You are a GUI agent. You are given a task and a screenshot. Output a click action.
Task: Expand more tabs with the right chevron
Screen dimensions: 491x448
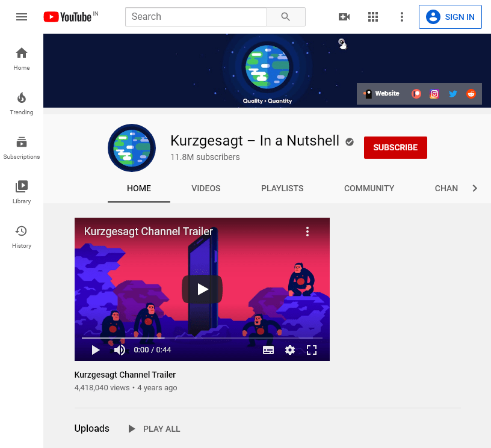(x=475, y=188)
